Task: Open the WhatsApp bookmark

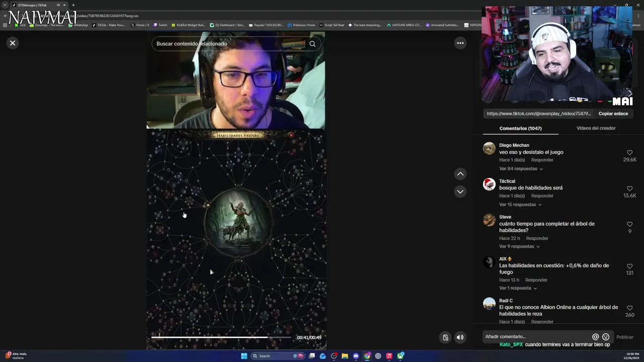Action: coord(78,25)
